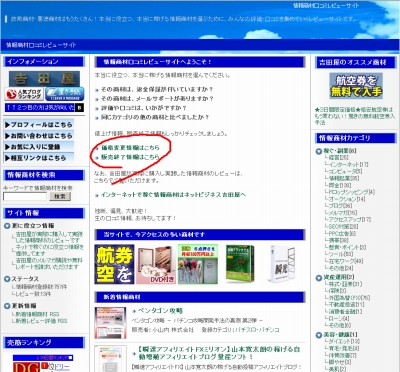Open the オークション[14] category
The width and height of the screenshot is (400, 372).
pyautogui.click(x=347, y=199)
